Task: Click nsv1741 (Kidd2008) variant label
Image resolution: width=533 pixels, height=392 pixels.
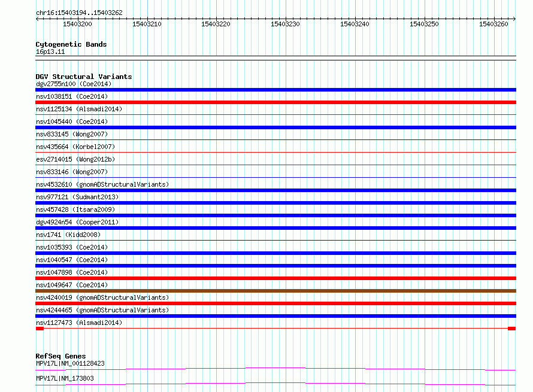Action: [68, 235]
